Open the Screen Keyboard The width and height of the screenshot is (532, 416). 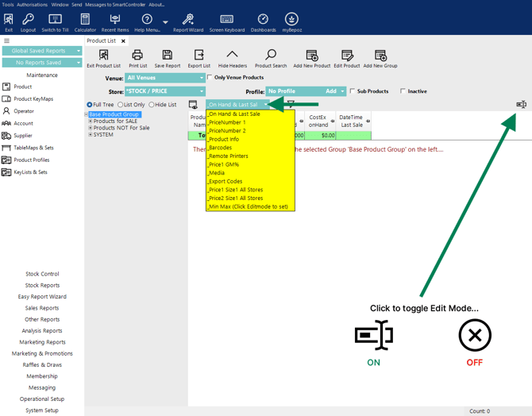click(226, 19)
